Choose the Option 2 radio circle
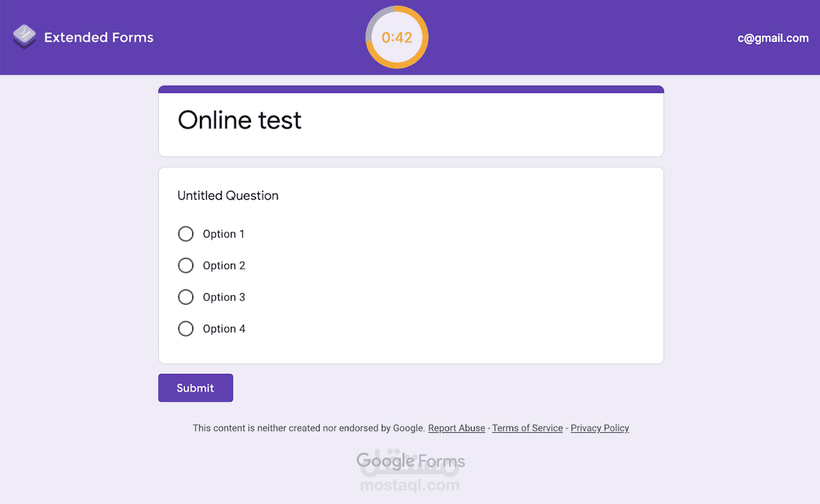 tap(186, 265)
